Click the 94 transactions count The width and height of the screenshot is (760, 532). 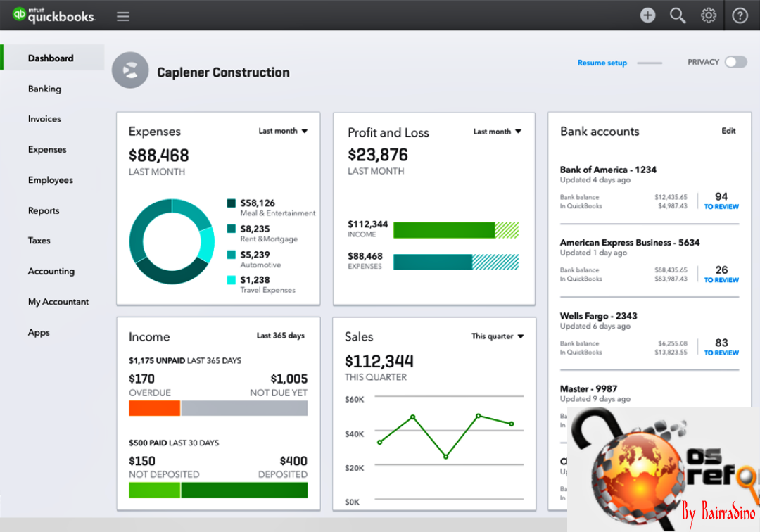(721, 197)
